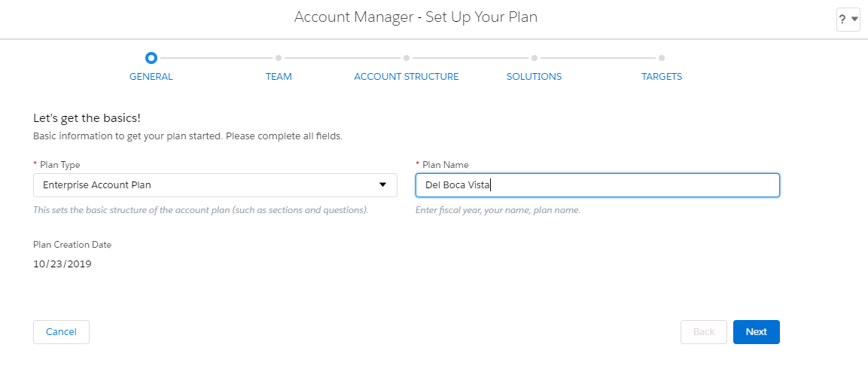The image size is (868, 378).
Task: Open the Plan Type combo box
Action: coord(215,185)
